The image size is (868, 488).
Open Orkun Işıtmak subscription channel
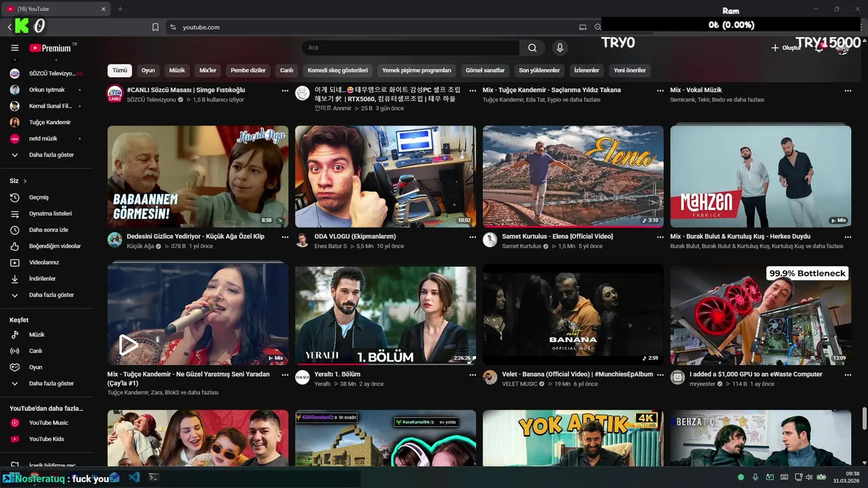point(46,89)
